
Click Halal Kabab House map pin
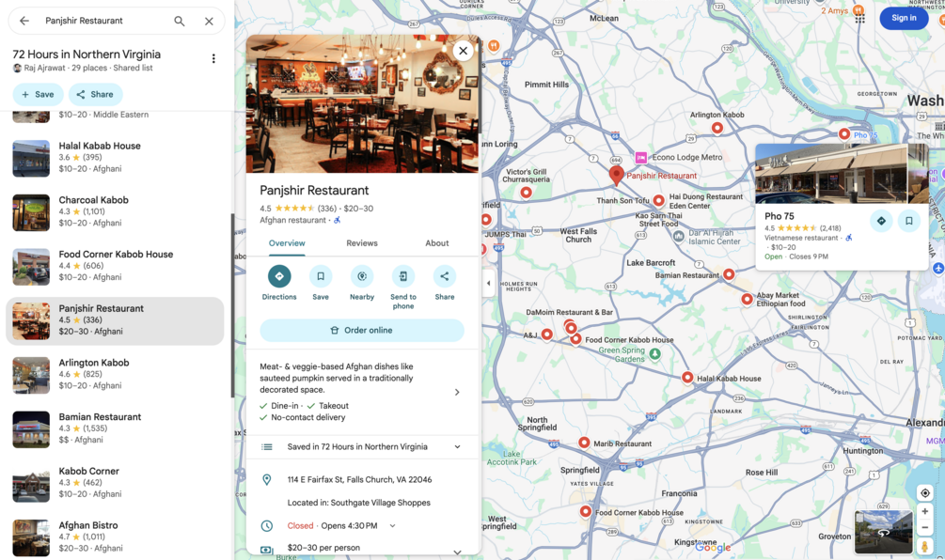coord(687,378)
